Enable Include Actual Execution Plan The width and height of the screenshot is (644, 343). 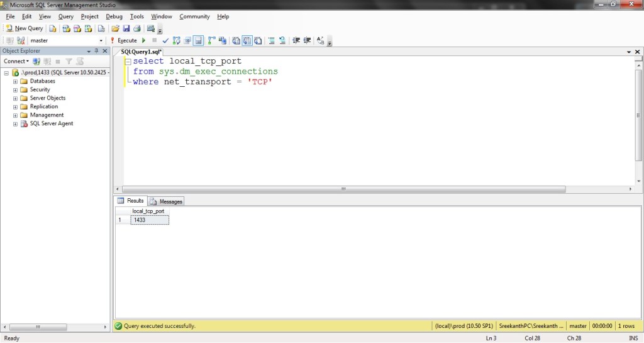pos(211,40)
